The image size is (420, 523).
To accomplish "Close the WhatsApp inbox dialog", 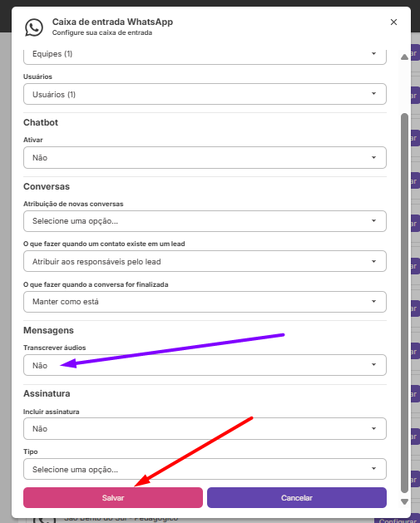I will 393,22.
